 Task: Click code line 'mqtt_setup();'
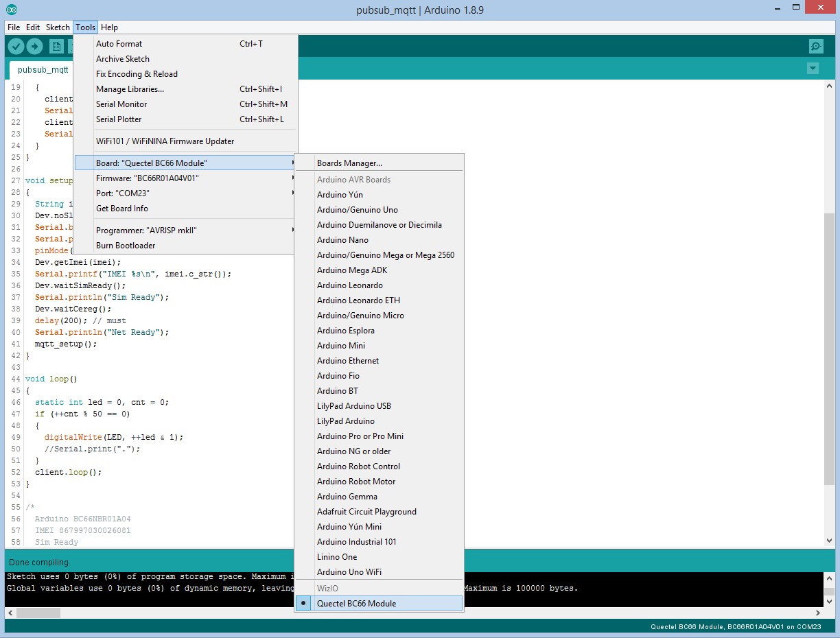point(66,344)
